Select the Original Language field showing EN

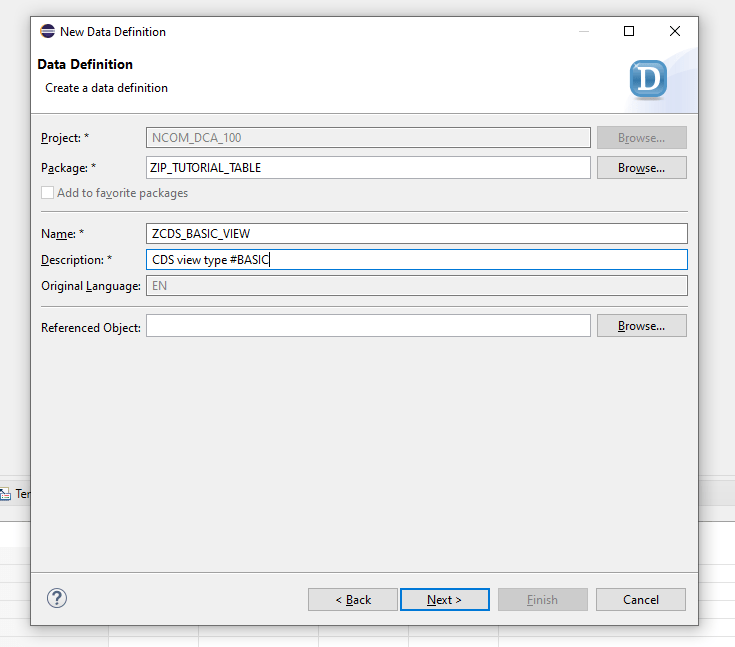click(416, 286)
